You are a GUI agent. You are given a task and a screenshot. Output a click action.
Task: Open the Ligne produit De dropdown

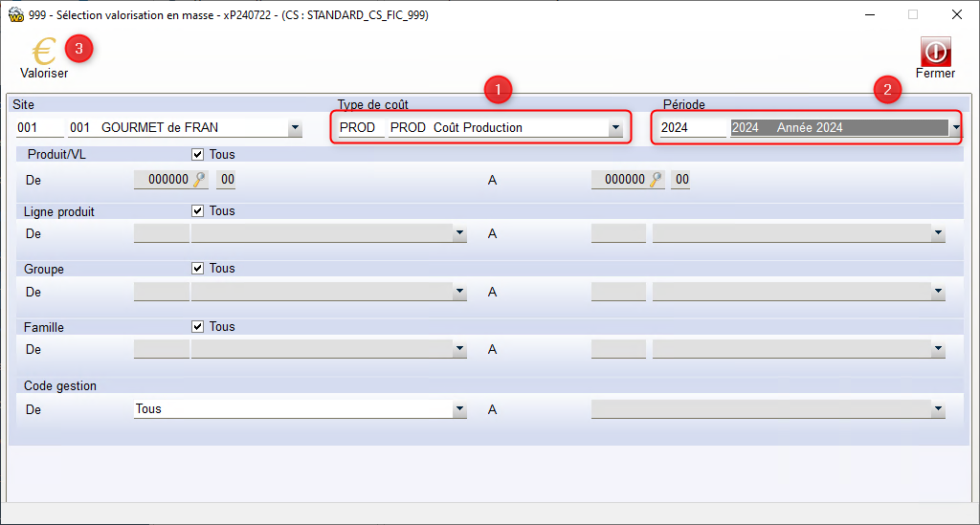point(459,233)
